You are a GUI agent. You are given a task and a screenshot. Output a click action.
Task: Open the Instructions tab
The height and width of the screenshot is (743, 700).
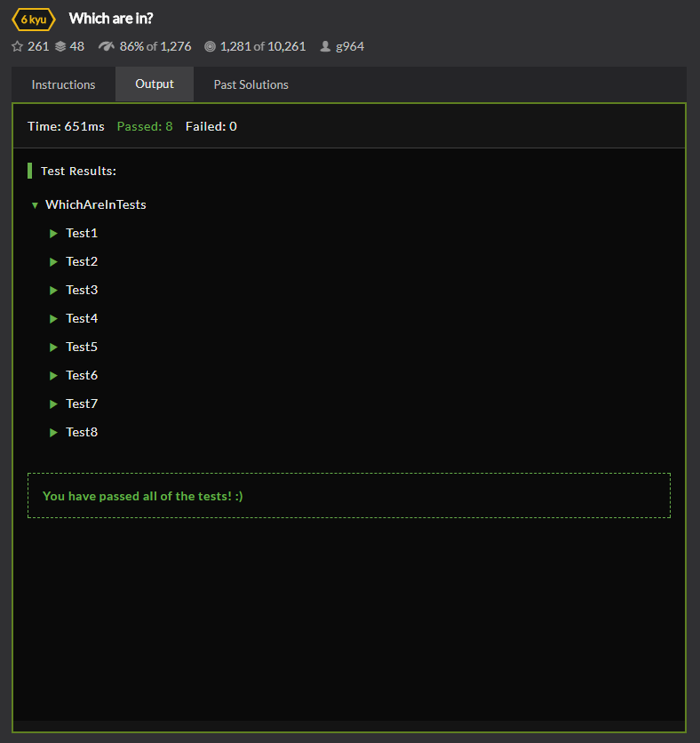coord(63,84)
